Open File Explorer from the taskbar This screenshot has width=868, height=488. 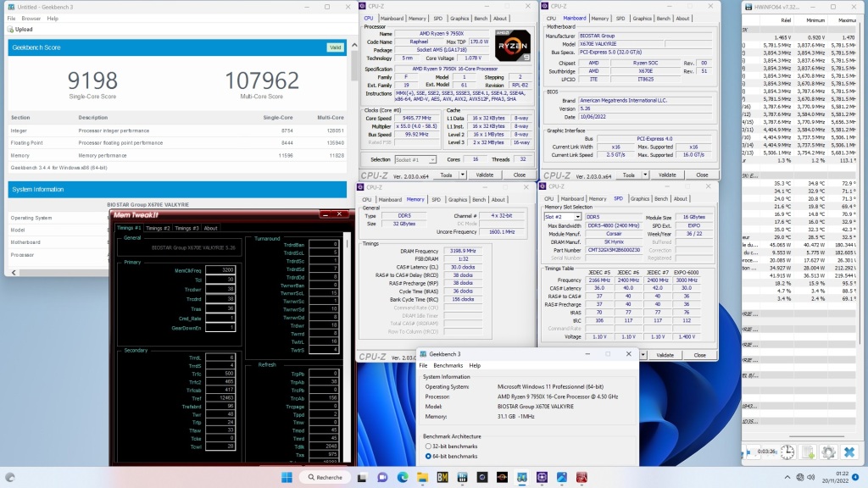422,477
